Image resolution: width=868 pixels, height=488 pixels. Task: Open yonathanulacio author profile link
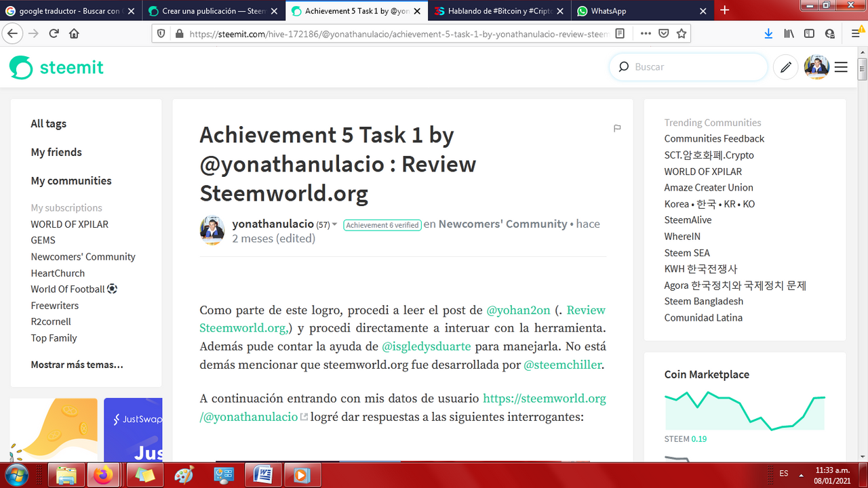(x=273, y=224)
